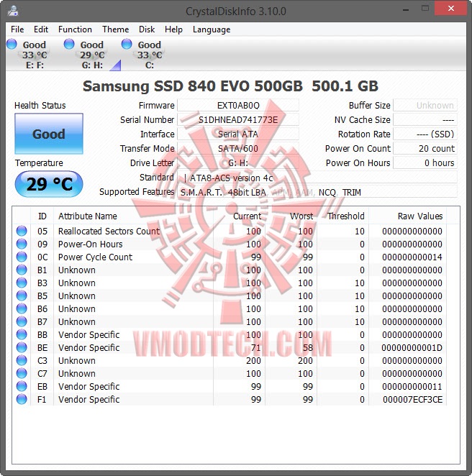The width and height of the screenshot is (472, 476).
Task: Click status orb for Reallocated Sectors Count
Action: pyautogui.click(x=22, y=231)
